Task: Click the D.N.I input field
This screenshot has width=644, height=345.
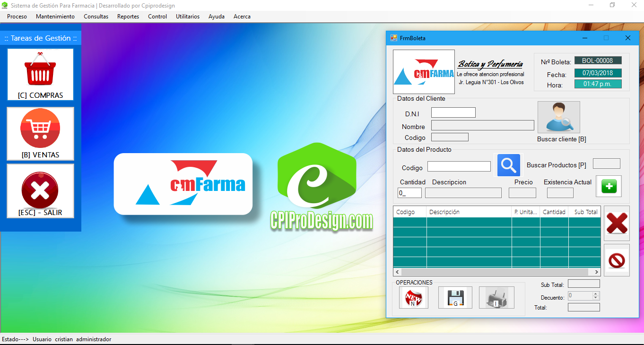Action: tap(453, 112)
